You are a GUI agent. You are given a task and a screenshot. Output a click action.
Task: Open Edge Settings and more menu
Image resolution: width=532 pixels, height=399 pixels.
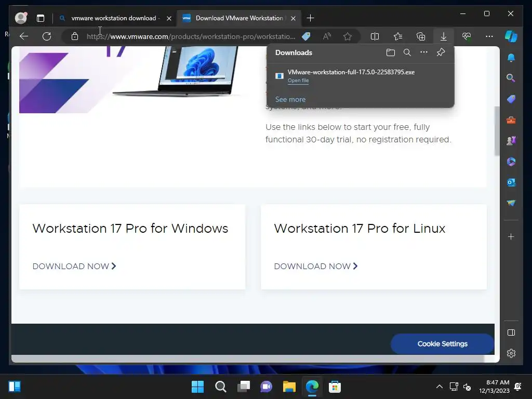point(489,36)
